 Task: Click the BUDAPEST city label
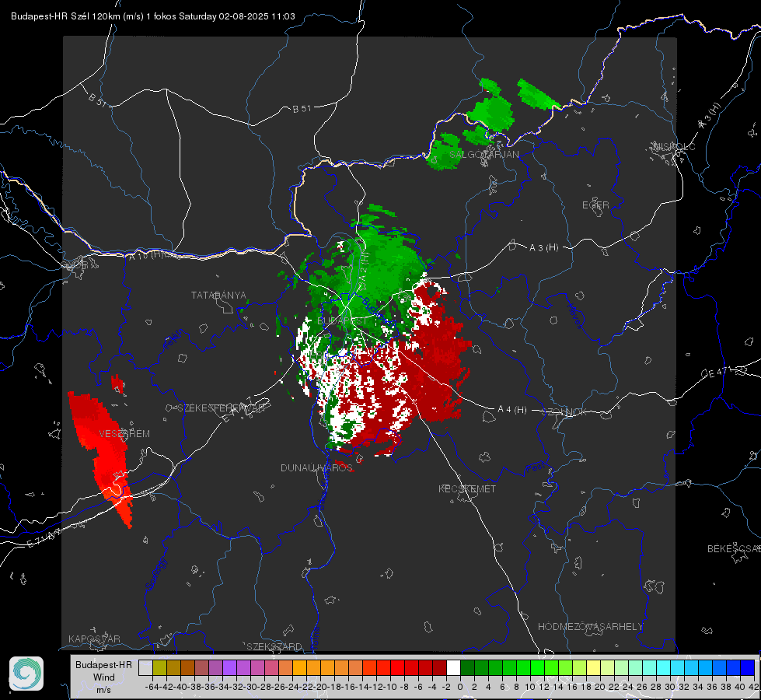click(x=342, y=321)
